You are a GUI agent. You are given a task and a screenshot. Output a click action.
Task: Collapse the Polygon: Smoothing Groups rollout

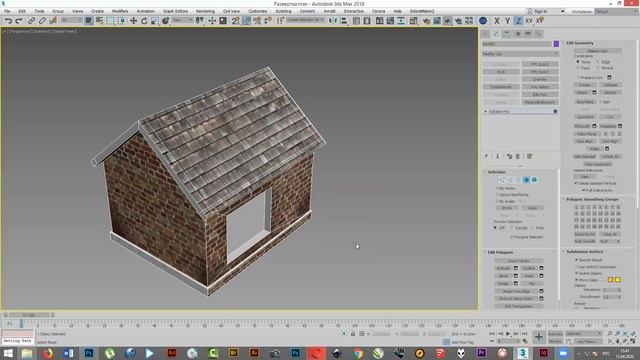click(592, 199)
